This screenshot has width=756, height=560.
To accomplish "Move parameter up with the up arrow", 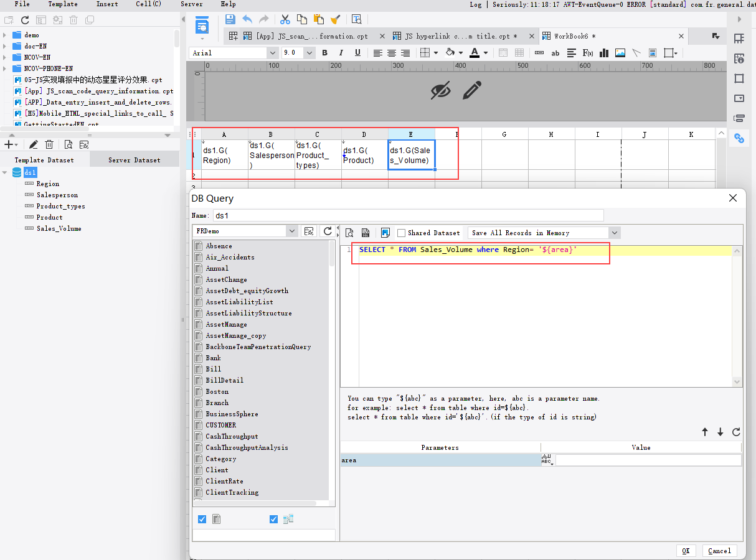I will point(705,432).
